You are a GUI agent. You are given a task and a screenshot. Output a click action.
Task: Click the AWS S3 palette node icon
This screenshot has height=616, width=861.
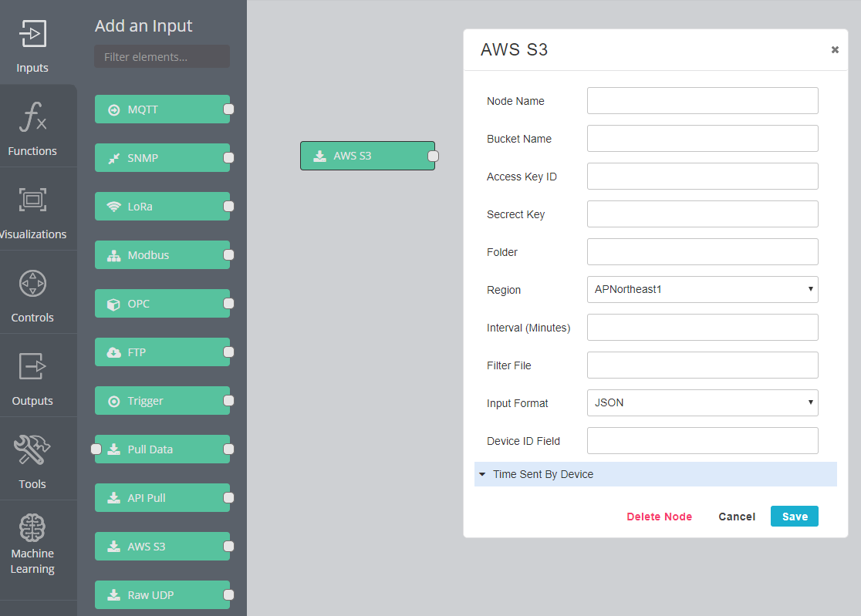click(x=113, y=547)
